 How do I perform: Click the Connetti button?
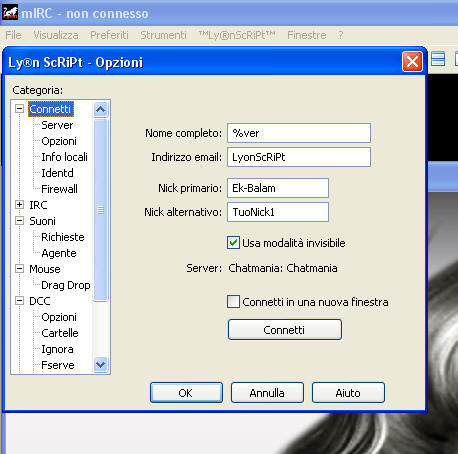tap(285, 330)
